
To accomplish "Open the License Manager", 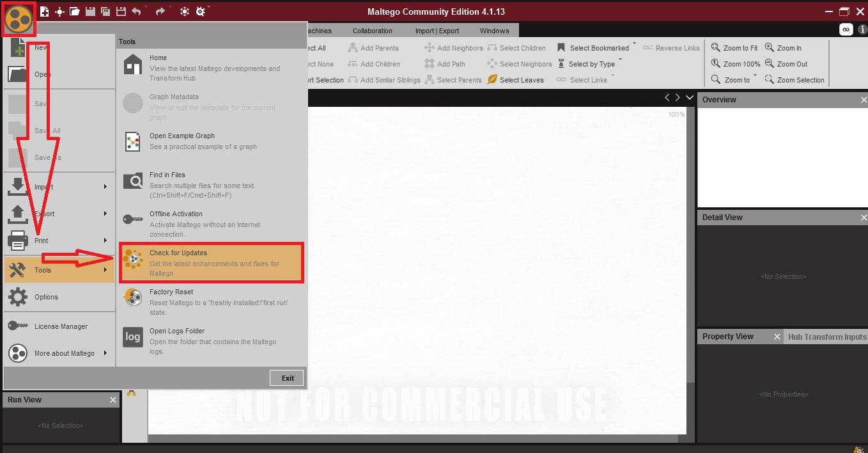I will (x=59, y=326).
